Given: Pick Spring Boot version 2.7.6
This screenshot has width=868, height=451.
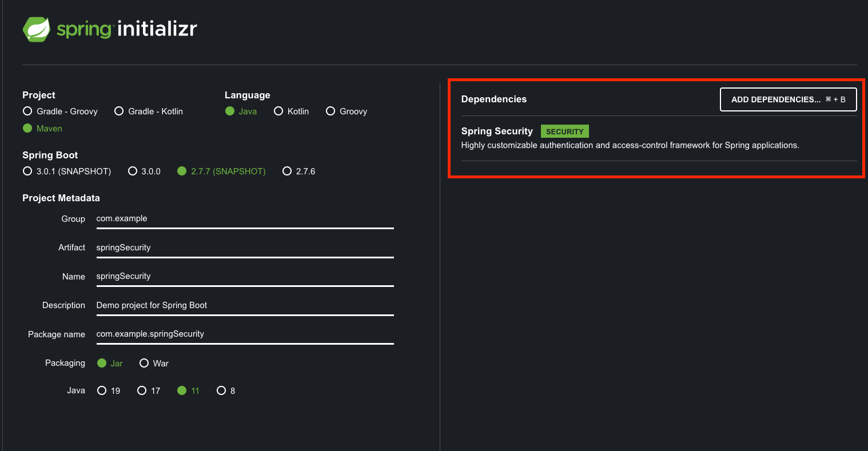Looking at the screenshot, I should click(299, 171).
